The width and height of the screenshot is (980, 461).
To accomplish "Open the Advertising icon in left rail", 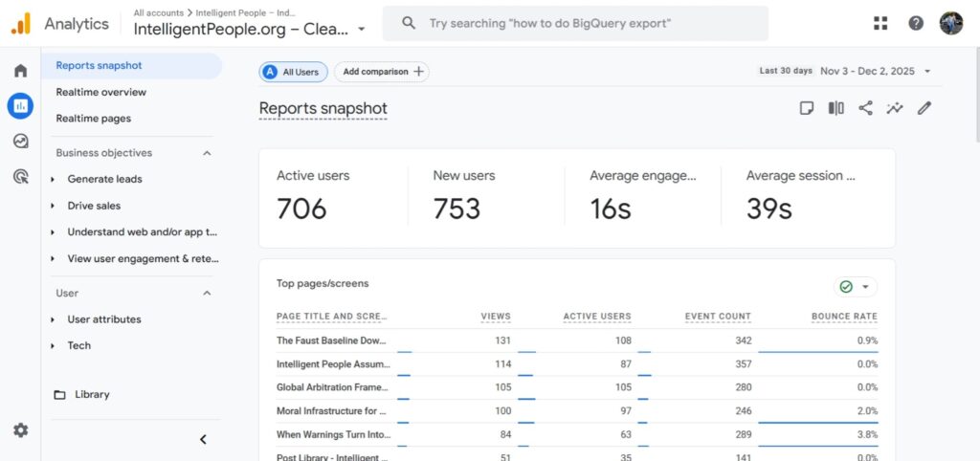I will (x=20, y=176).
